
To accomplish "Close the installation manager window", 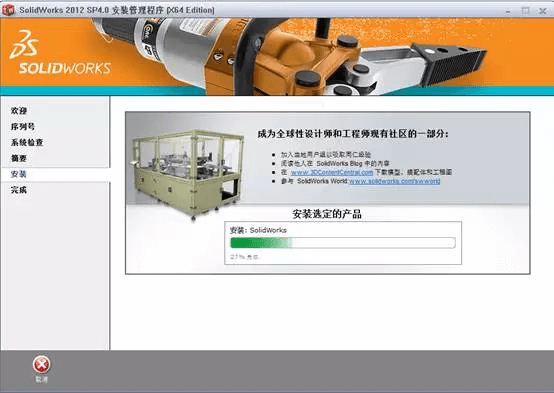I will tap(543, 11).
